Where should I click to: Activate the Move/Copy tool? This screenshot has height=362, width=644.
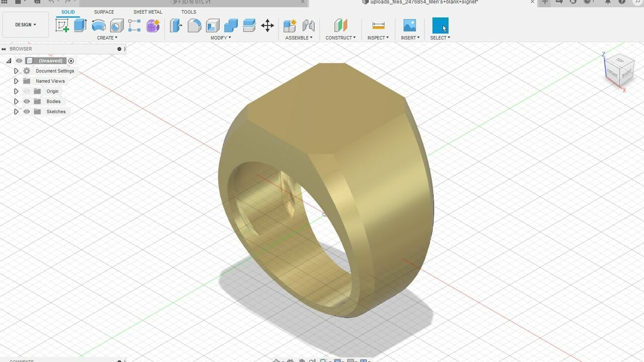268,25
